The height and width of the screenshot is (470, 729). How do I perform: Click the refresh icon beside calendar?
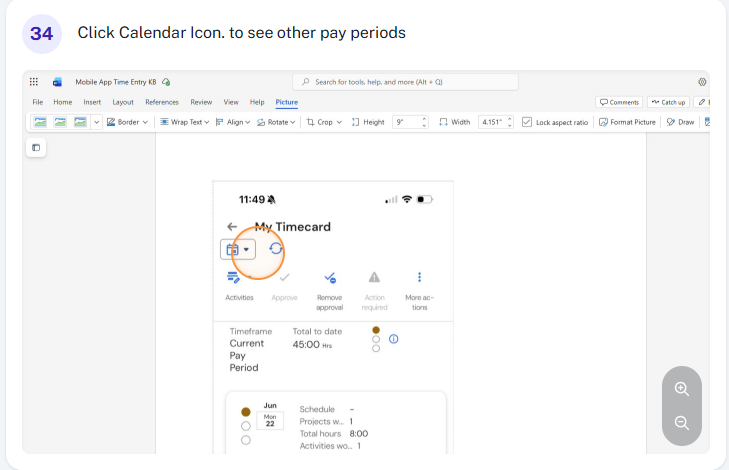276,249
